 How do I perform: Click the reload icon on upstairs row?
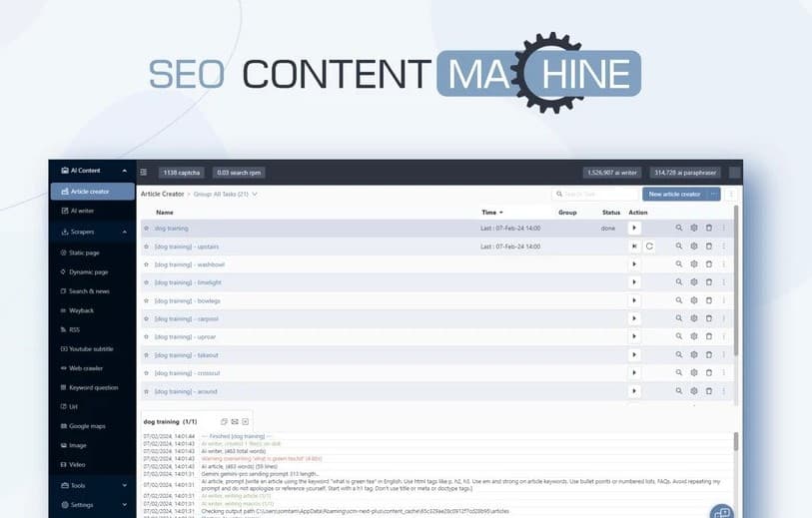[649, 247]
